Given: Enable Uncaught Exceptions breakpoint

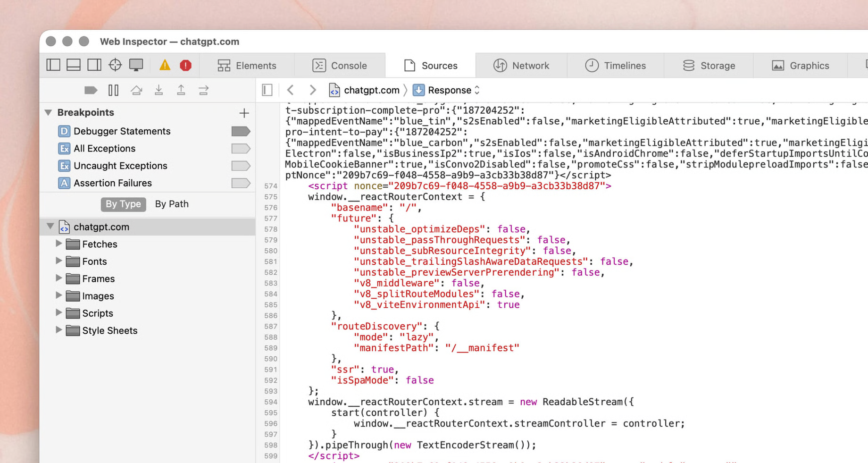Looking at the screenshot, I should tap(241, 166).
